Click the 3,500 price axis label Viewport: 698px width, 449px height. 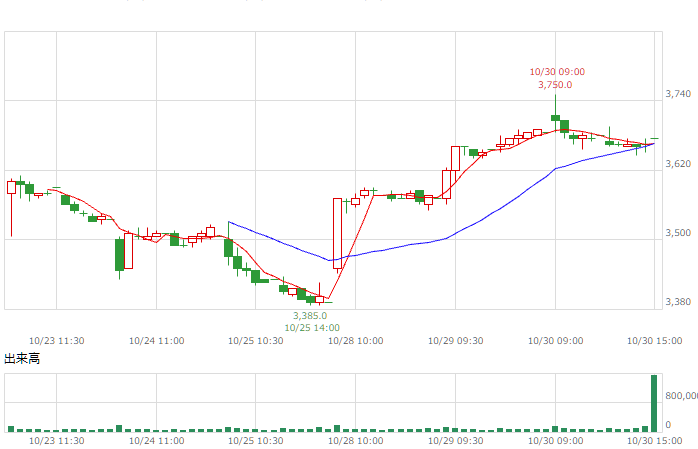pos(678,233)
